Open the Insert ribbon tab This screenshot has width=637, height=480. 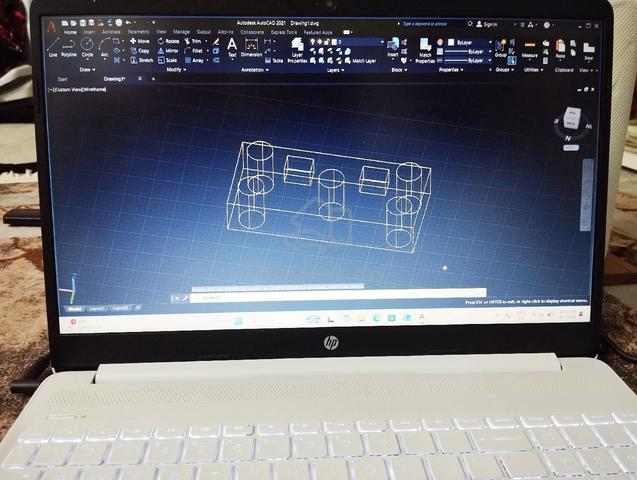pos(89,32)
